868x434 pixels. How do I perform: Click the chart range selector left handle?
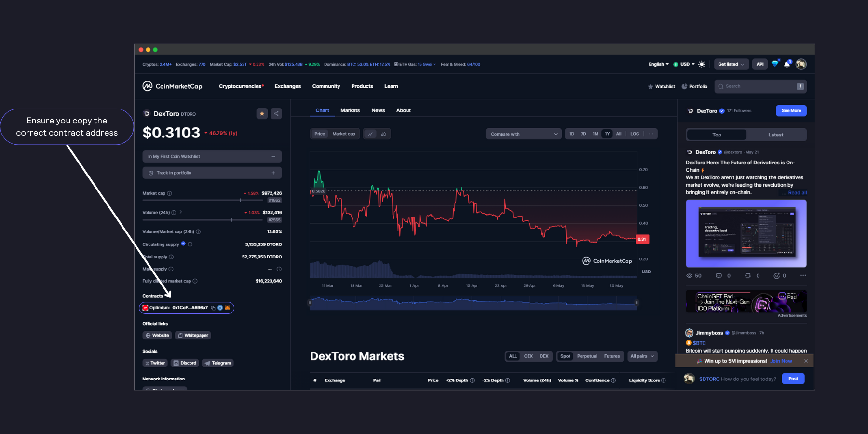pos(310,303)
